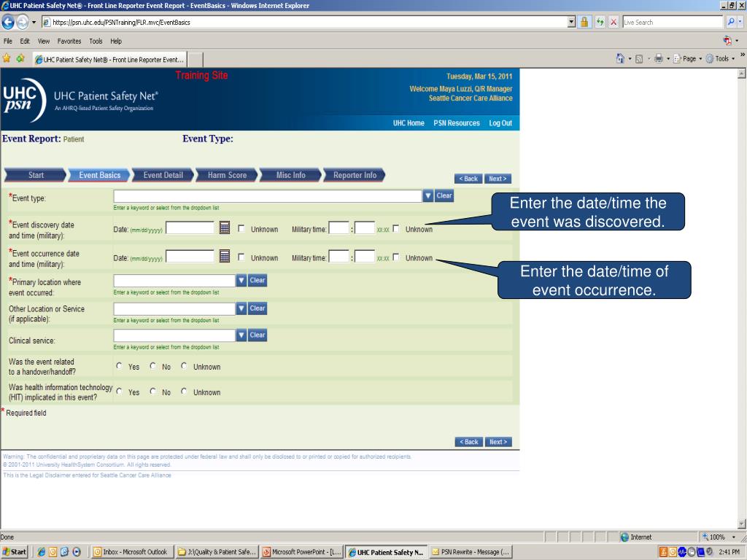Click Internet Explorer quick launch icon
The width and height of the screenshot is (747, 560).
(42, 552)
